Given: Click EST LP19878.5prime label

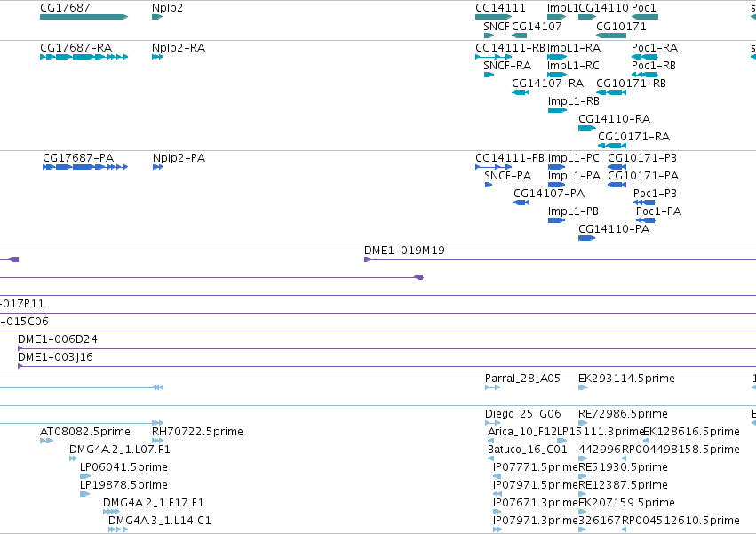Looking at the screenshot, I should [x=123, y=486].
